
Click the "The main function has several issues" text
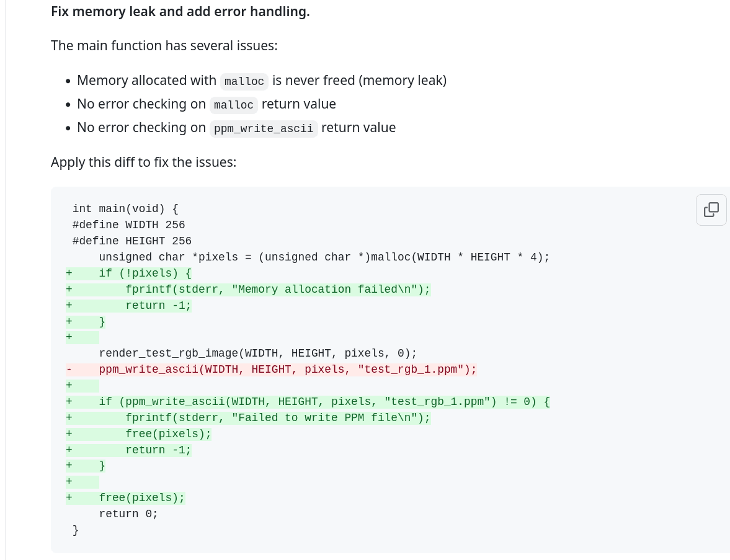pos(164,45)
